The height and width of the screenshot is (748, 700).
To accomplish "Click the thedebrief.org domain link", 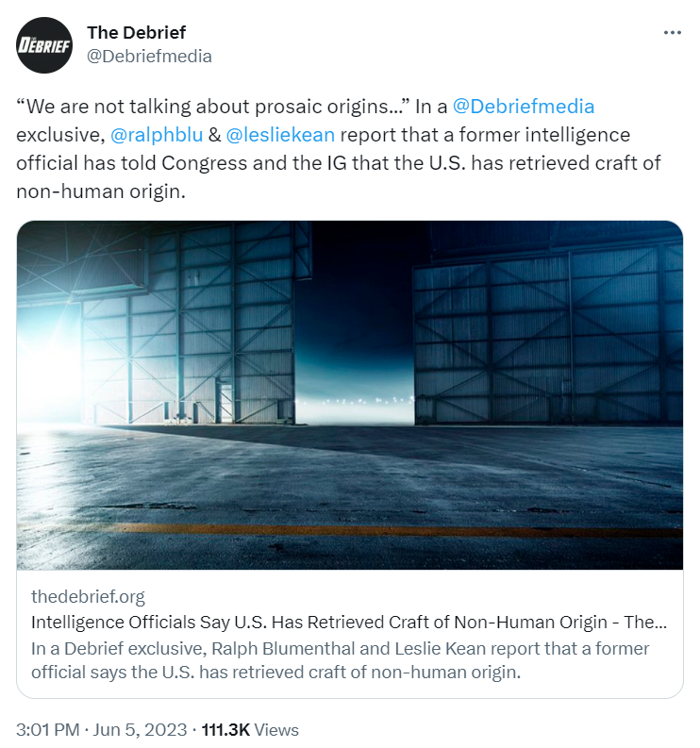I will point(88,596).
